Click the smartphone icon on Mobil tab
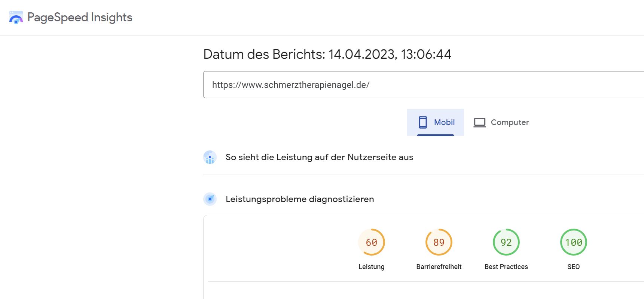Screen dimensions: 644x299 pyautogui.click(x=423, y=122)
